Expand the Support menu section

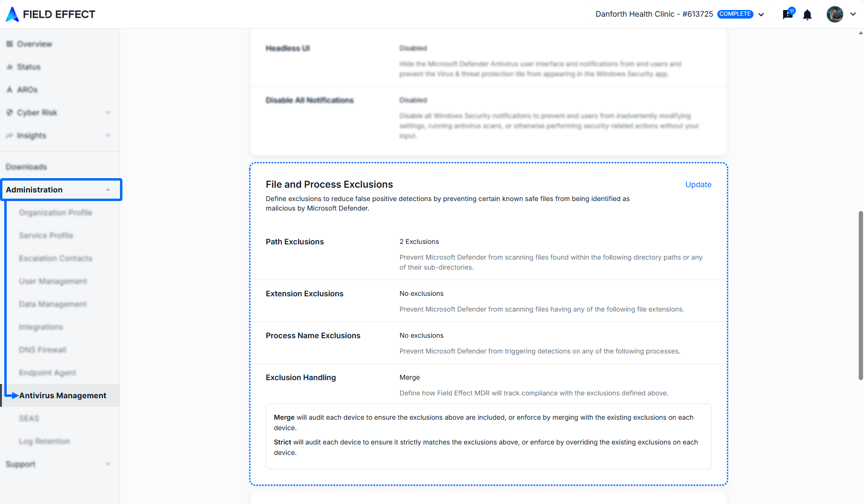(x=60, y=464)
